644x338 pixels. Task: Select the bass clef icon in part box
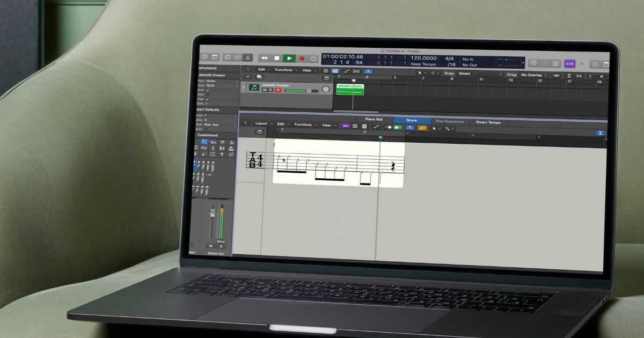pyautogui.click(x=222, y=142)
